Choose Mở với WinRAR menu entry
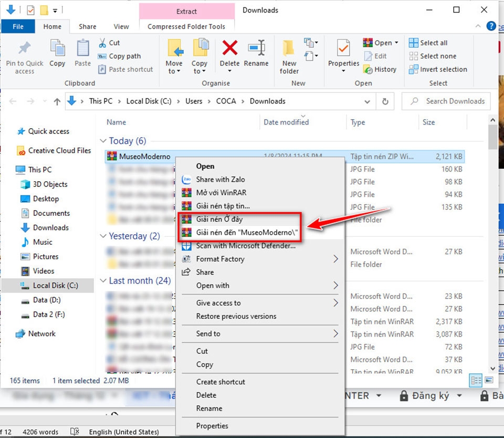Screen dimensions: 504x438 coord(260,193)
